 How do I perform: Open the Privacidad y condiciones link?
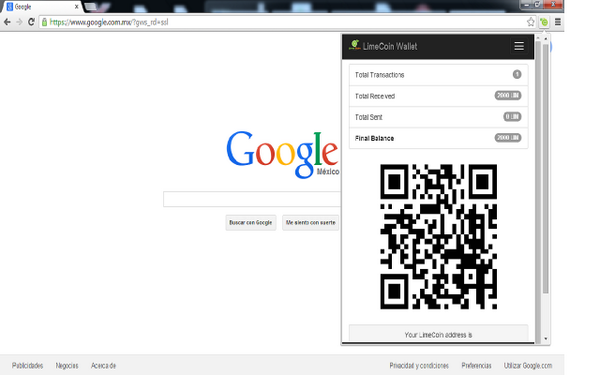[419, 366]
